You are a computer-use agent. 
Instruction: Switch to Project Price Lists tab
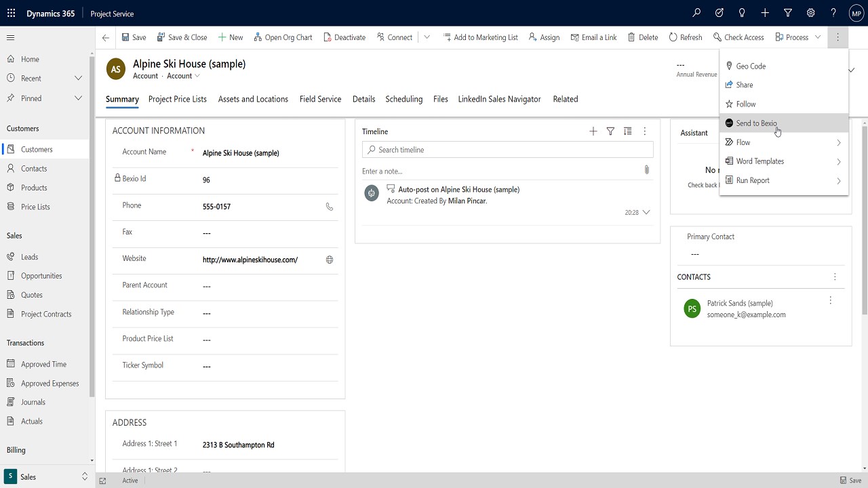177,99
